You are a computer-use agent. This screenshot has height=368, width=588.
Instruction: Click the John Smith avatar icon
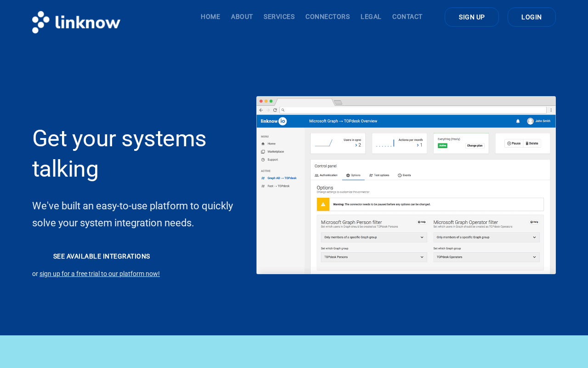[530, 121]
